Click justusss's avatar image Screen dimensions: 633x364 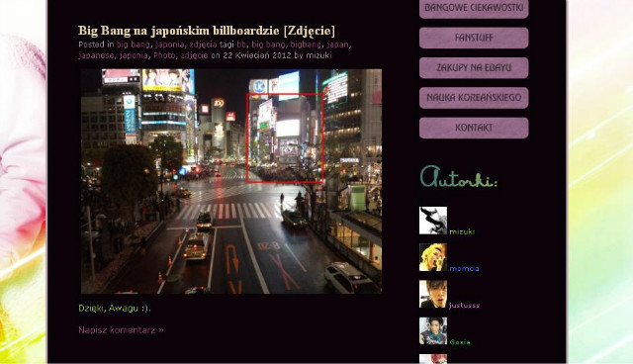click(433, 294)
